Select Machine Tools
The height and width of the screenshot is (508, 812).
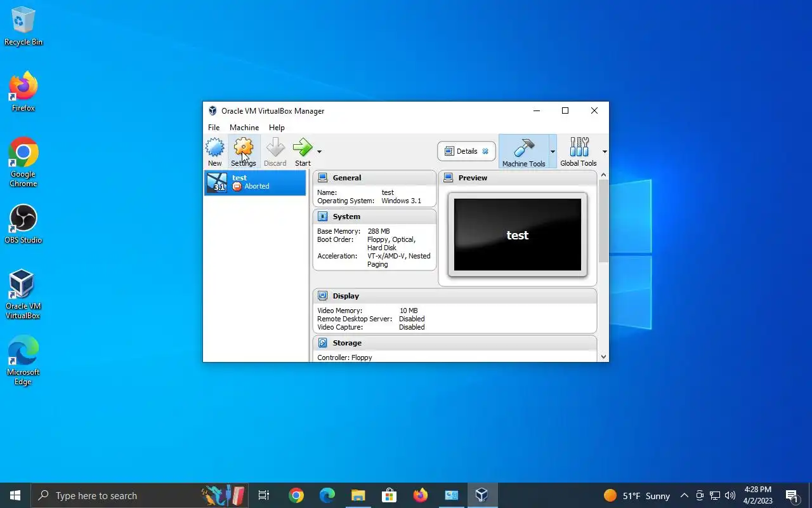[x=523, y=152]
